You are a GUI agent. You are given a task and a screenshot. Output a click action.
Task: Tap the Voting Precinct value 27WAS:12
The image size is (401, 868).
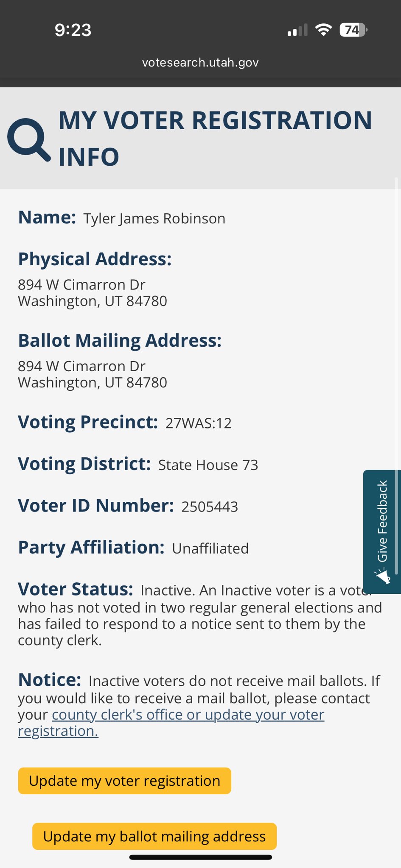(x=199, y=423)
